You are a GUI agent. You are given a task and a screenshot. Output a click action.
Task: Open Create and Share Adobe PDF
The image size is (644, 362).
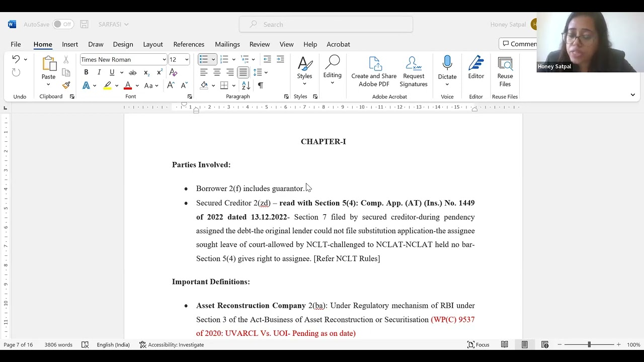click(374, 72)
